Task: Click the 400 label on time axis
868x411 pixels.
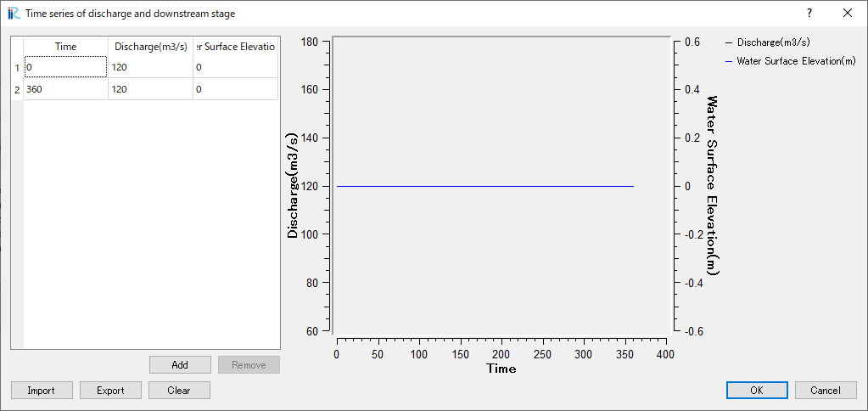Action: pyautogui.click(x=666, y=354)
